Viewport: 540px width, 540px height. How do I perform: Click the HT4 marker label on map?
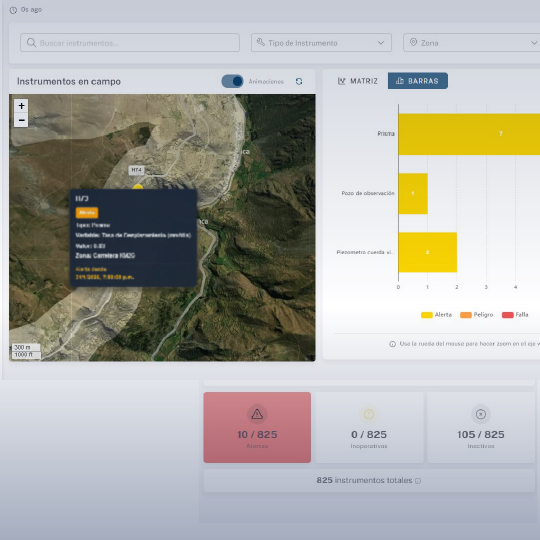point(136,170)
